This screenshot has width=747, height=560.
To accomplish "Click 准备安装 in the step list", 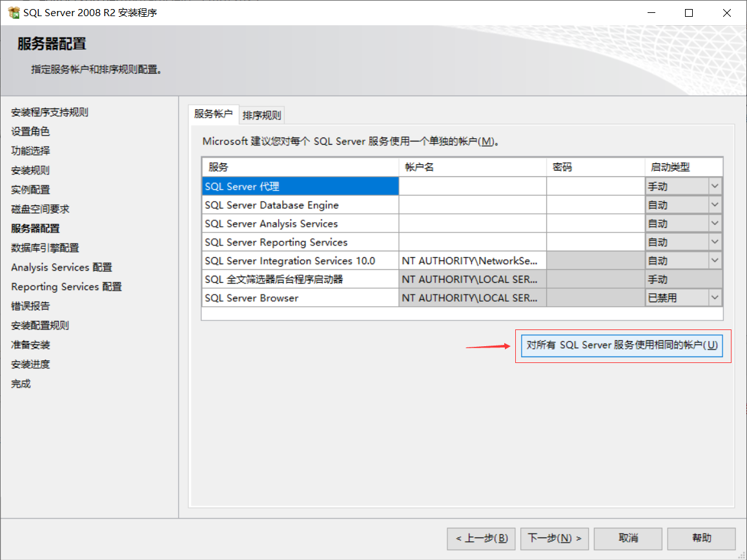I will [30, 345].
